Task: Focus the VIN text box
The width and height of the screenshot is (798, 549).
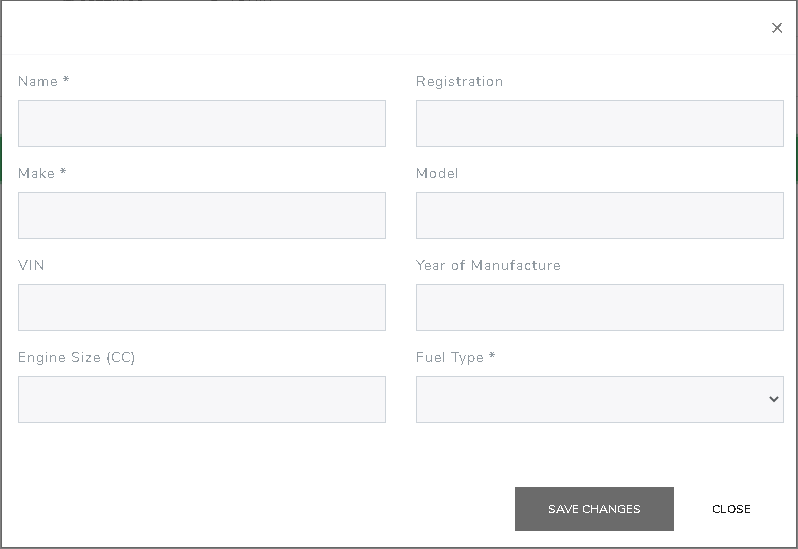Action: [202, 308]
